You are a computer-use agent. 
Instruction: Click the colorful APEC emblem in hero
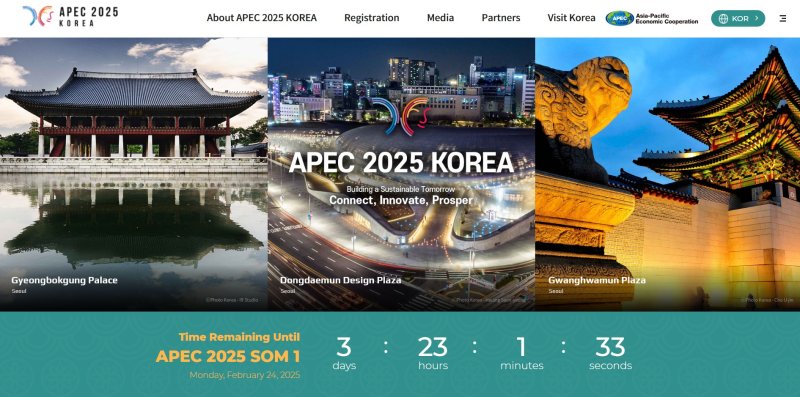[401, 116]
